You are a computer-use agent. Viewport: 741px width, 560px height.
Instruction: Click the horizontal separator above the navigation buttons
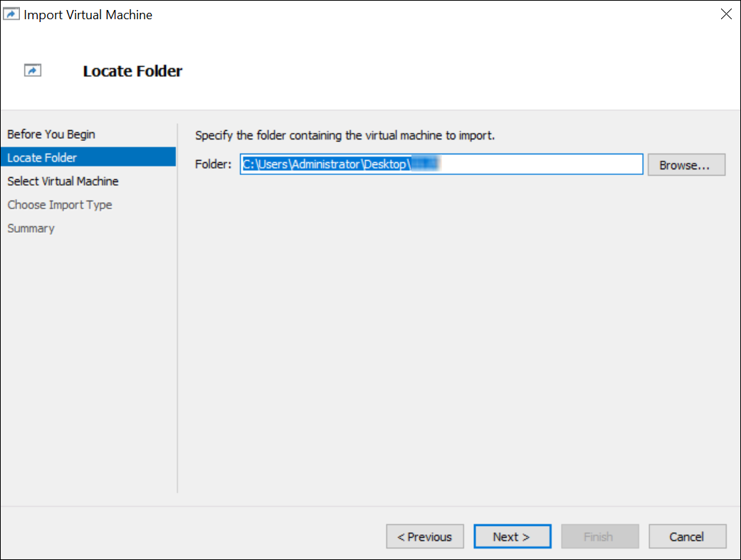370,507
